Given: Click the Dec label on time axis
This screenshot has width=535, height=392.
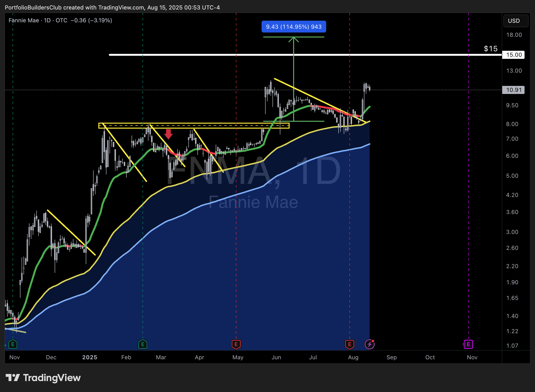Looking at the screenshot, I should pyautogui.click(x=51, y=357).
